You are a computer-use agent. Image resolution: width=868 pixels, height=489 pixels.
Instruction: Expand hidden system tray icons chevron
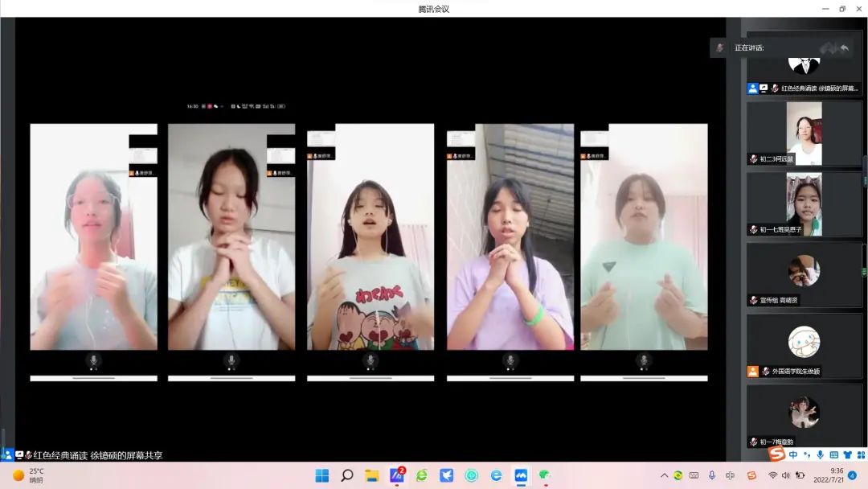point(664,475)
